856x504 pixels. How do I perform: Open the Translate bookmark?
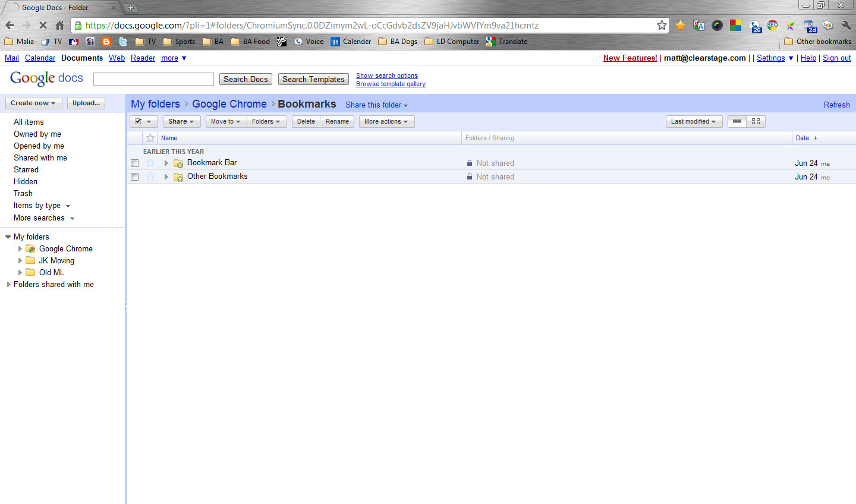(x=506, y=42)
